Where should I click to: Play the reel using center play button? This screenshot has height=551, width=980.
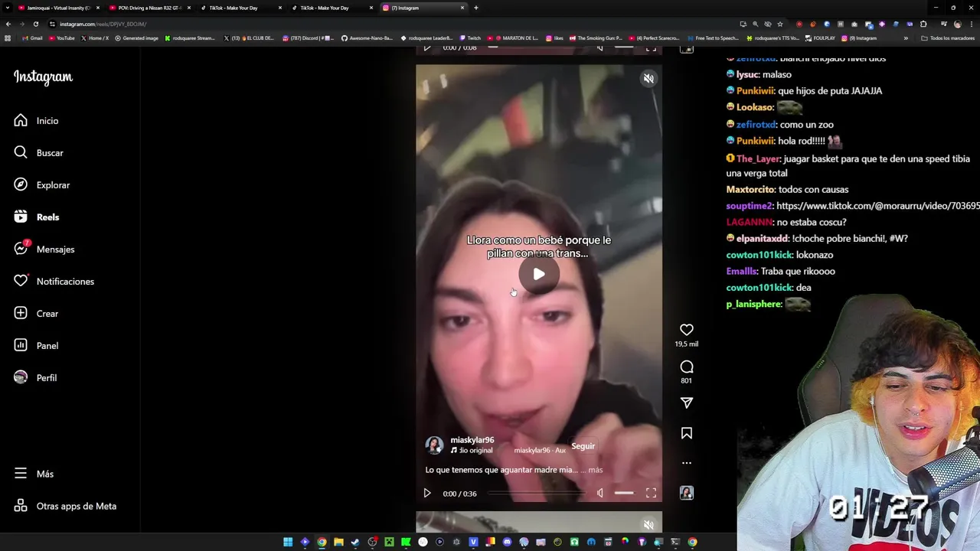[539, 274]
